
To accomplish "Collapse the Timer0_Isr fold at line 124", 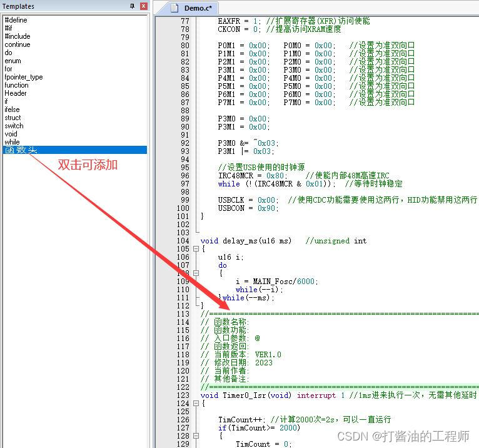I will tap(196, 404).
